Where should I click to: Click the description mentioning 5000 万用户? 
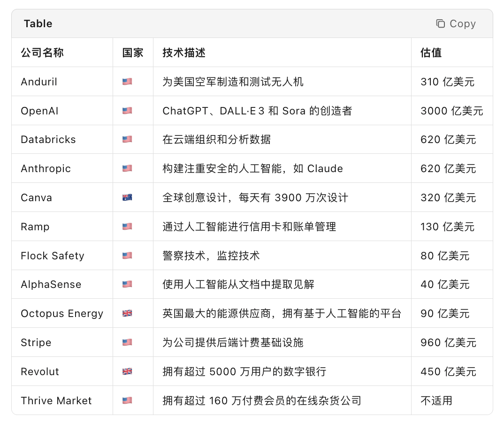[244, 371]
